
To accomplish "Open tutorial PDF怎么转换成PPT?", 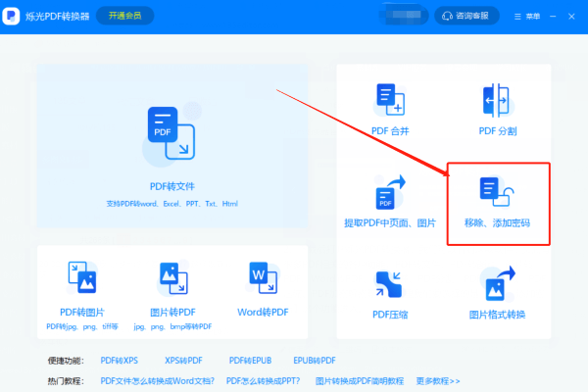I will [263, 381].
